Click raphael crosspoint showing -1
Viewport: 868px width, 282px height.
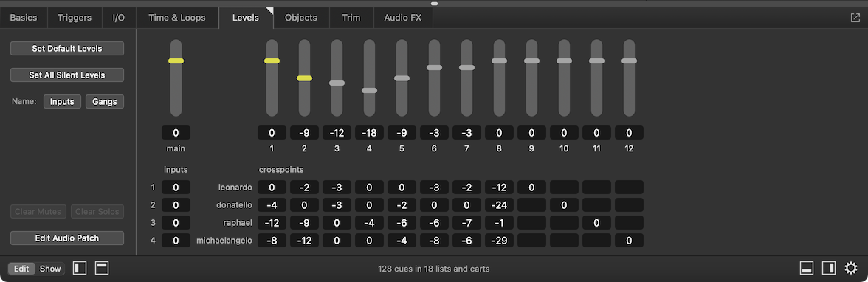(x=499, y=223)
